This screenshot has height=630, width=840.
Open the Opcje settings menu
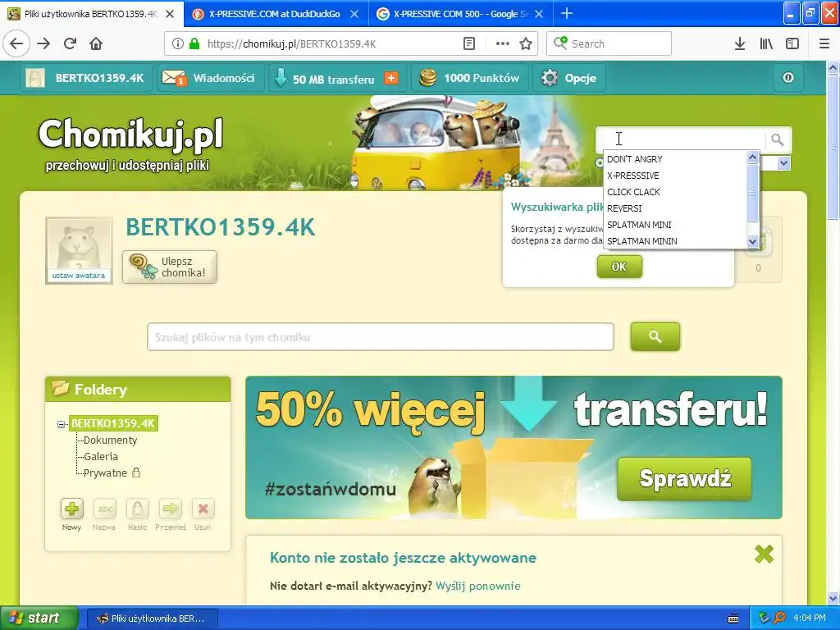pos(569,78)
